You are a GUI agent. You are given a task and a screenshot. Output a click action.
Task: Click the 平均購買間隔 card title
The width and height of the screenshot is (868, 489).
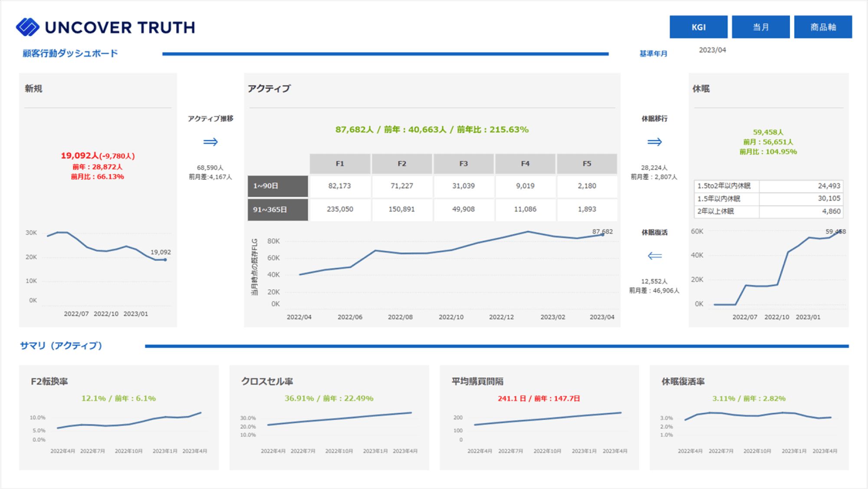coord(477,381)
